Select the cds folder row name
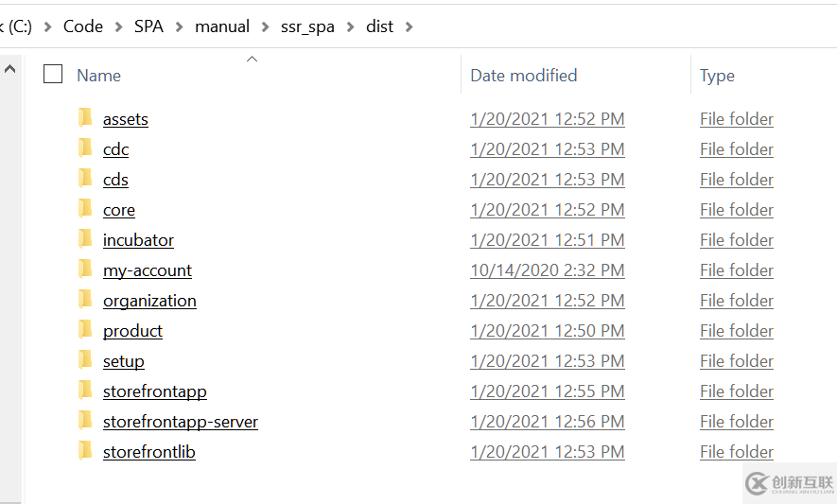837x504 pixels. click(x=115, y=180)
